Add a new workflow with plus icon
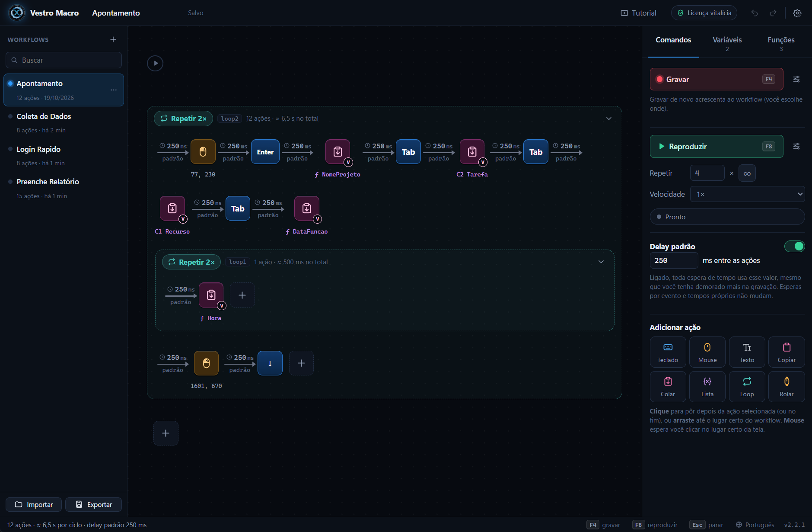The image size is (812, 532). (x=113, y=39)
